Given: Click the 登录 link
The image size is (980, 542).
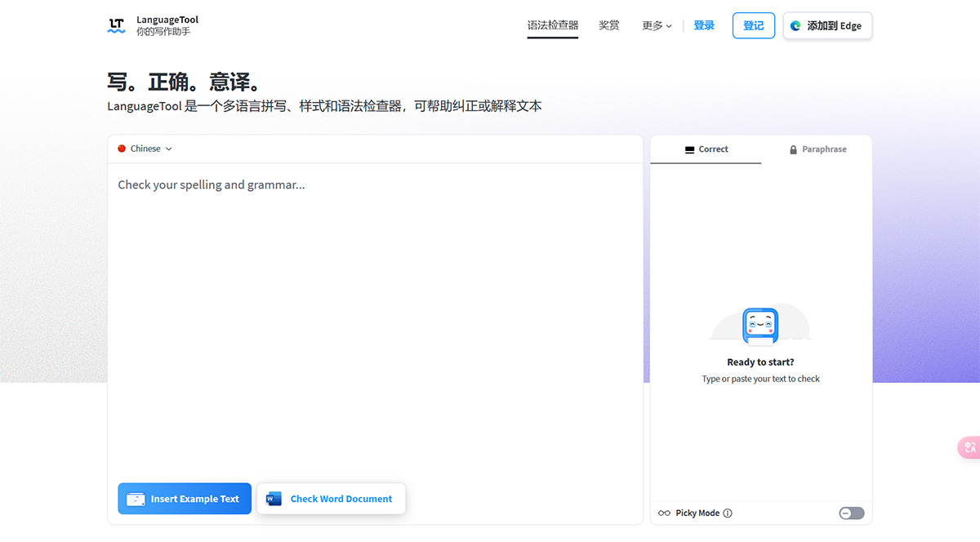Looking at the screenshot, I should pyautogui.click(x=703, y=25).
